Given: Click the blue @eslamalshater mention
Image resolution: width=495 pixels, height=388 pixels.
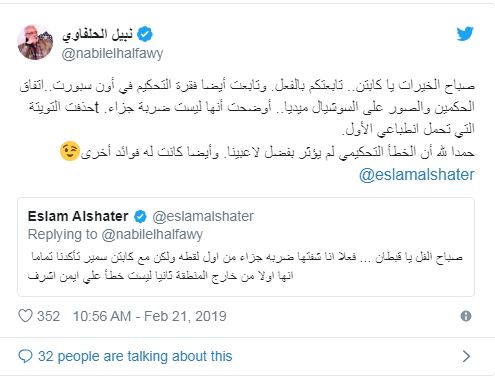Looking at the screenshot, I should tap(417, 175).
